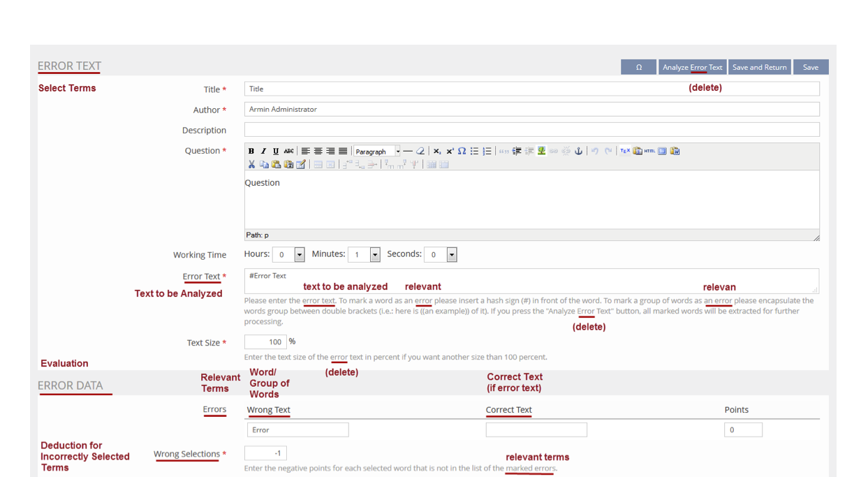The image size is (868, 477).
Task: Click the edit HTML source icon
Action: [649, 151]
